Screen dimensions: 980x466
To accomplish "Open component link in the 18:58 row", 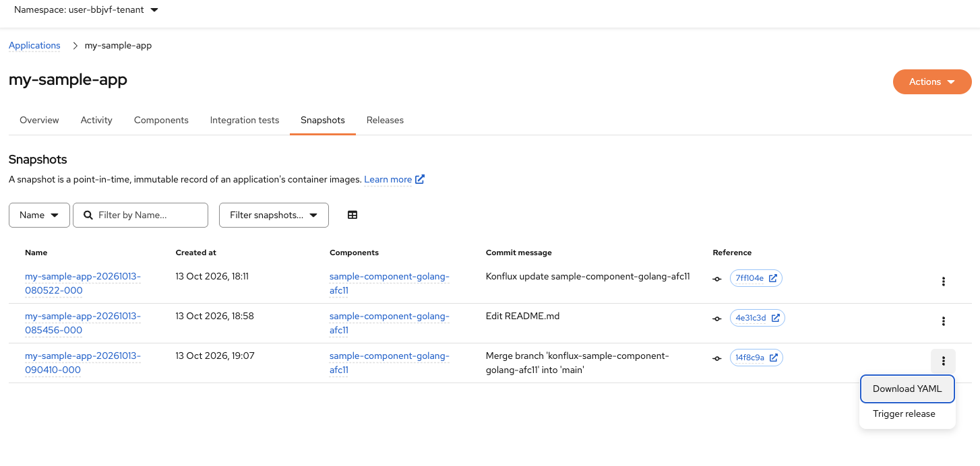I will point(389,323).
